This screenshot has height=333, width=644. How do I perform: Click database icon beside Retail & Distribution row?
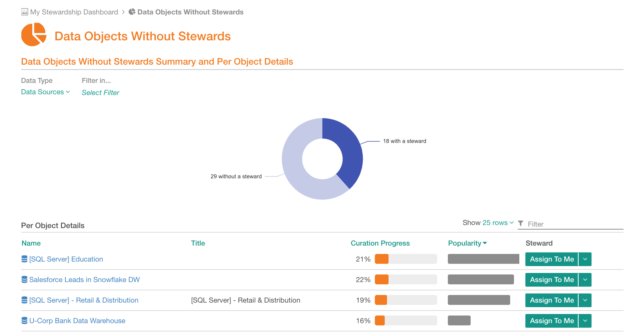25,300
